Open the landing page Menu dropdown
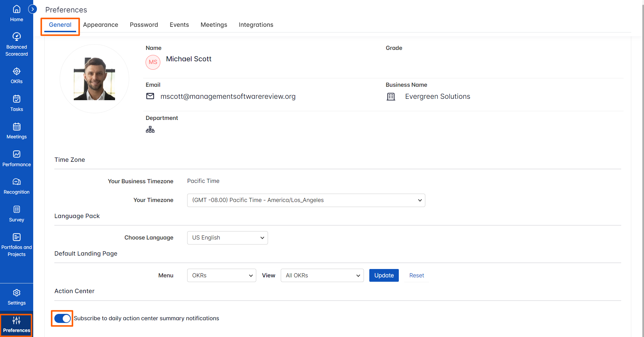Image resolution: width=644 pixels, height=337 pixels. (221, 275)
